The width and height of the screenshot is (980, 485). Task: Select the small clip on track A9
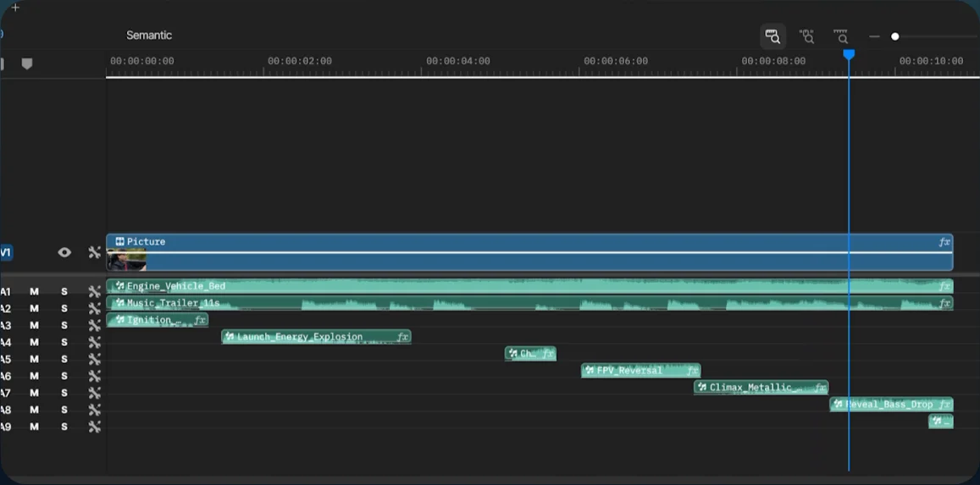click(941, 422)
